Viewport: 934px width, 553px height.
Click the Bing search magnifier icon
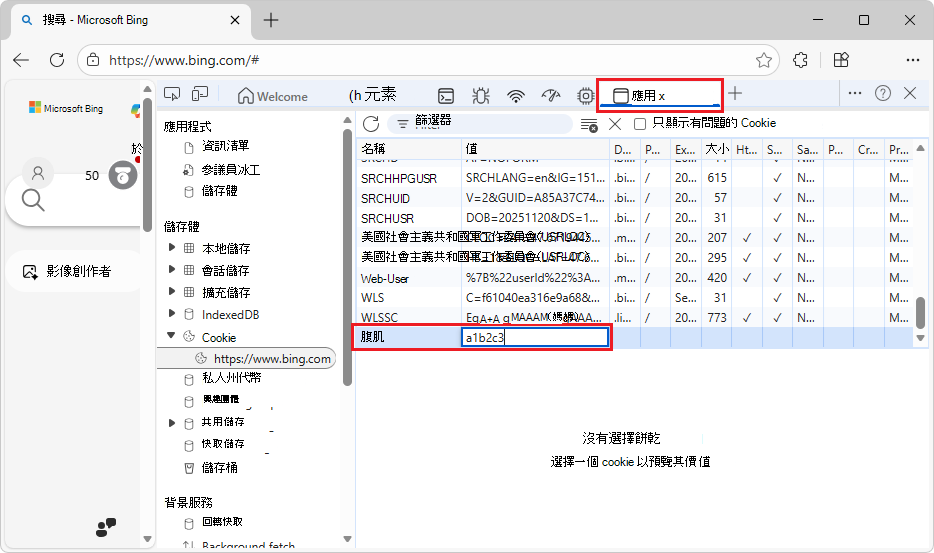coord(33,200)
